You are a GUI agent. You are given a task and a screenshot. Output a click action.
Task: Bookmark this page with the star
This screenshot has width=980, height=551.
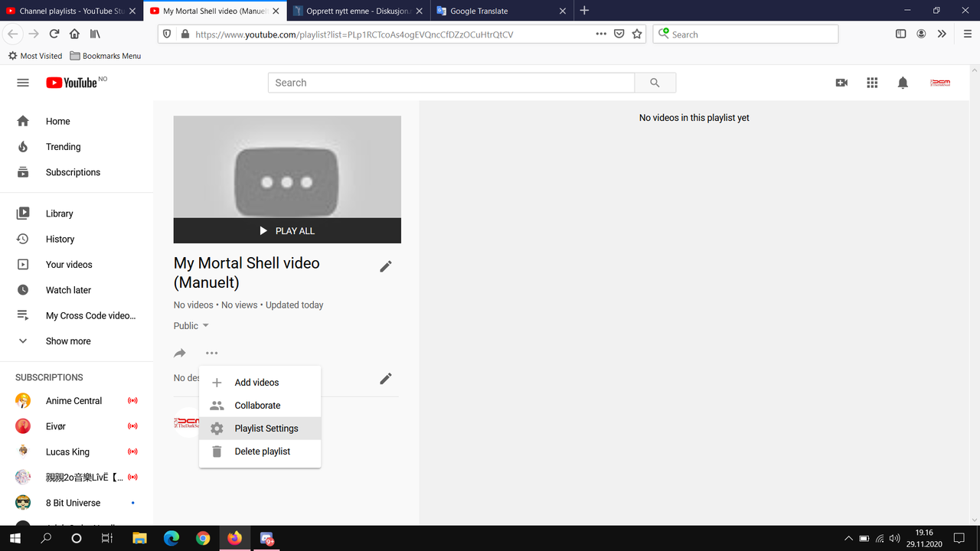(637, 34)
